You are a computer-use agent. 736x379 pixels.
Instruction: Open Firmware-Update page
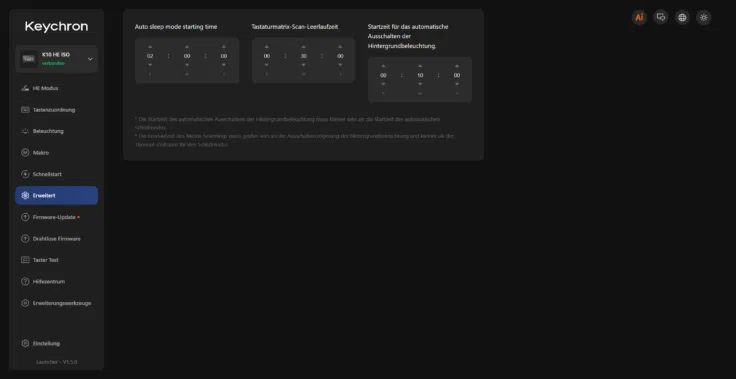[x=57, y=217]
